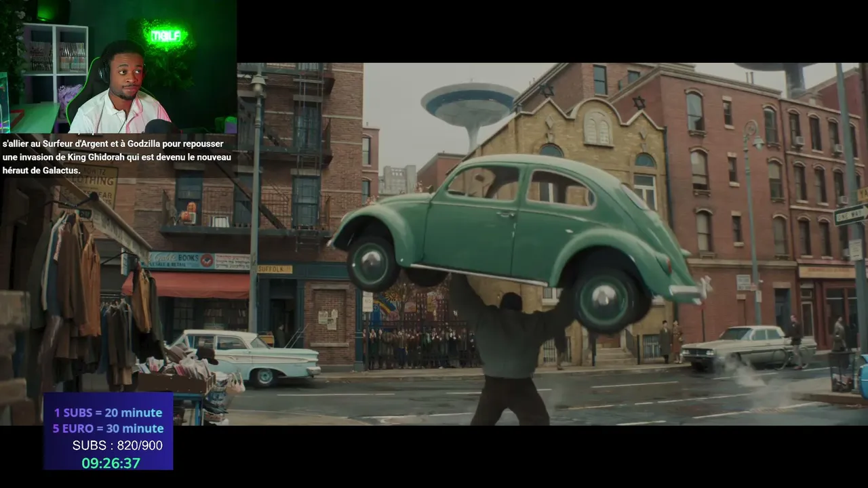Click the movie video showing the green car
This screenshot has height=488, width=868.
(434, 244)
